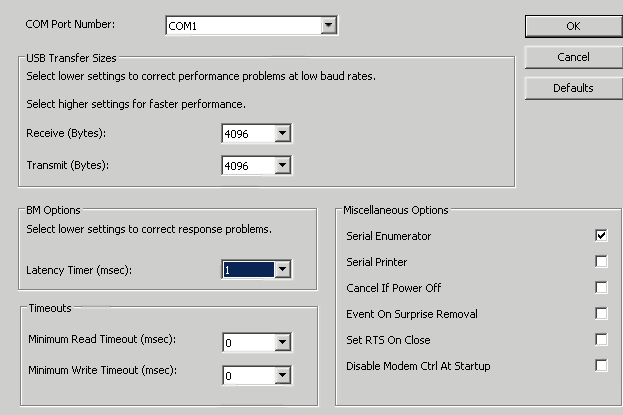Open the COM Port Number dropdown arrow

click(329, 26)
